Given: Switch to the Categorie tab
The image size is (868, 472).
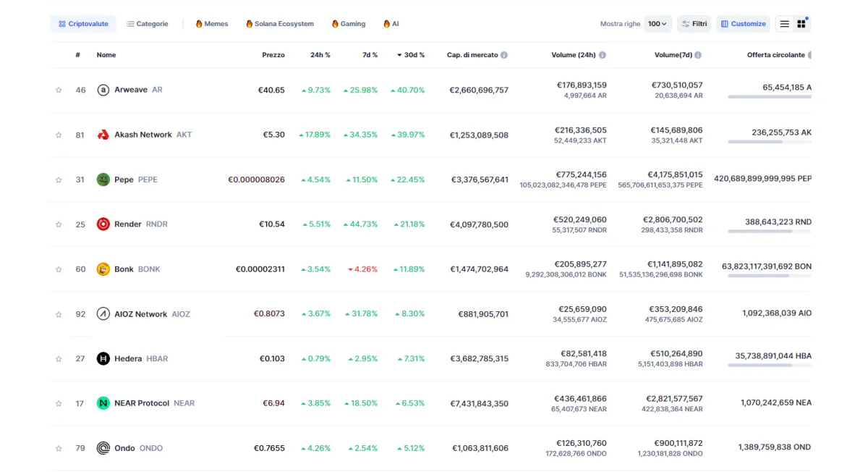Looking at the screenshot, I should coord(148,24).
